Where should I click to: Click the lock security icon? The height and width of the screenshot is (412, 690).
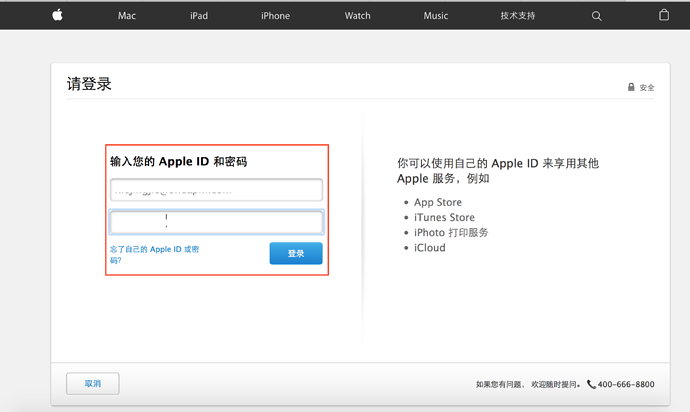point(631,87)
